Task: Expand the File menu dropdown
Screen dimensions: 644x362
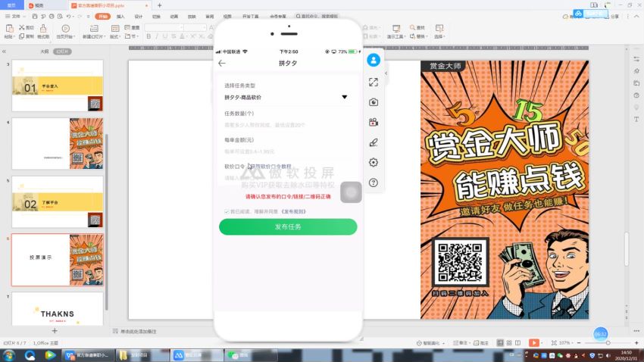Action: pyautogui.click(x=15, y=17)
